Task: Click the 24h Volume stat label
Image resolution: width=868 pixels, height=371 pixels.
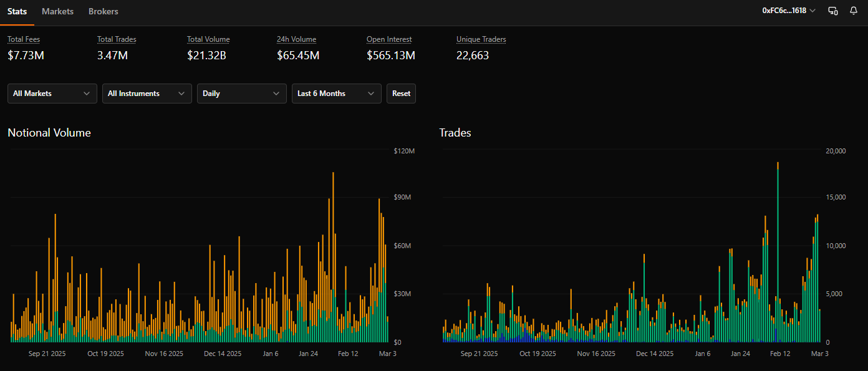Action: pyautogui.click(x=296, y=39)
